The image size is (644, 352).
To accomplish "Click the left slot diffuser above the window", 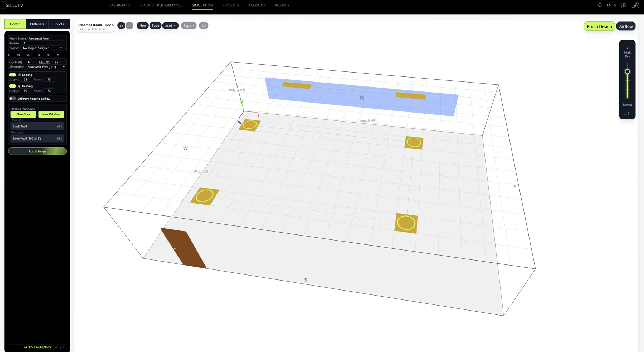I will [297, 85].
